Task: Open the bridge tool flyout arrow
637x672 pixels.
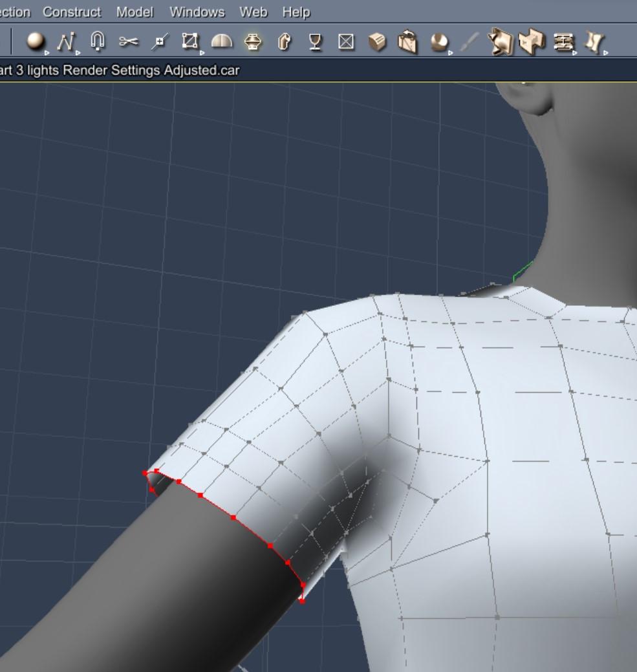Action: [575, 53]
